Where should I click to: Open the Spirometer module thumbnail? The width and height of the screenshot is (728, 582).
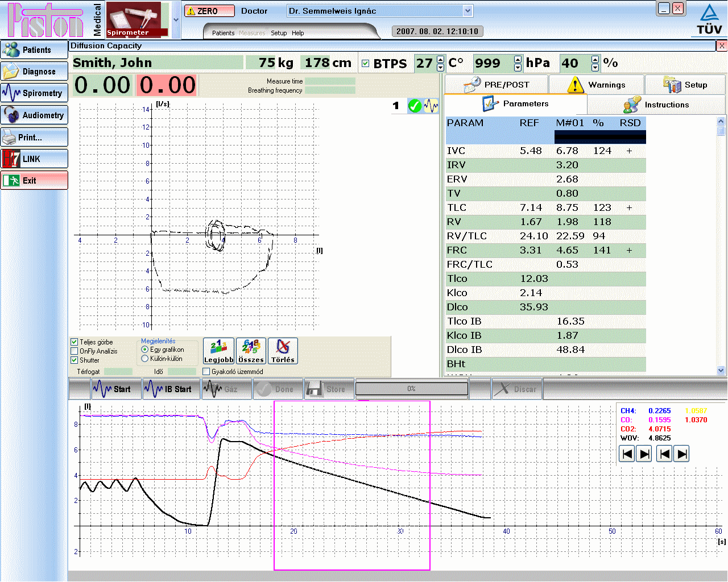[x=138, y=19]
